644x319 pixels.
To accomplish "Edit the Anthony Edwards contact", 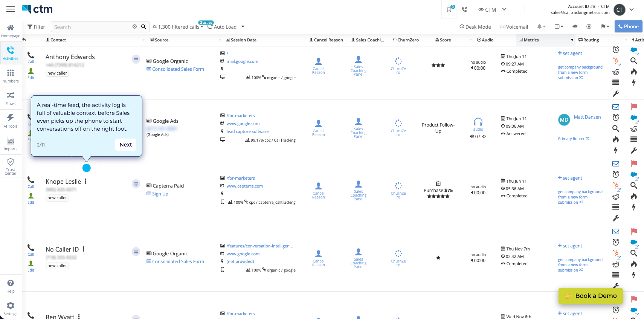I will [x=31, y=73].
